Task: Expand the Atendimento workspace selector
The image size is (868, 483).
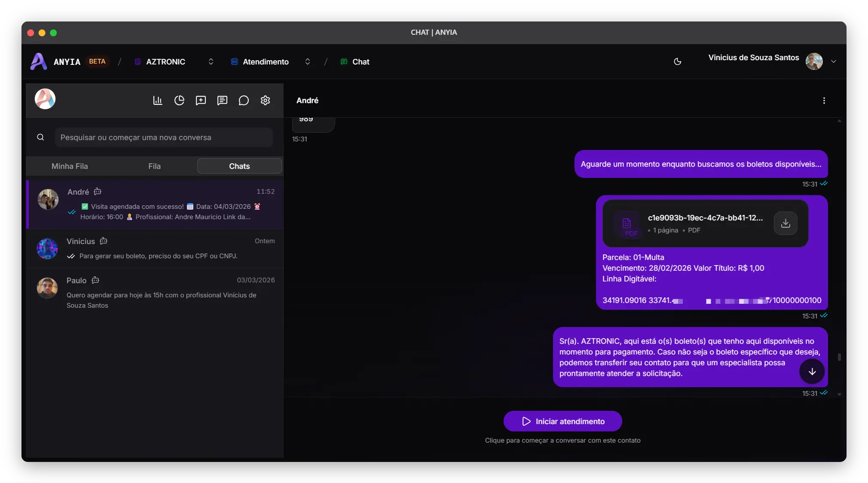Action: point(308,61)
